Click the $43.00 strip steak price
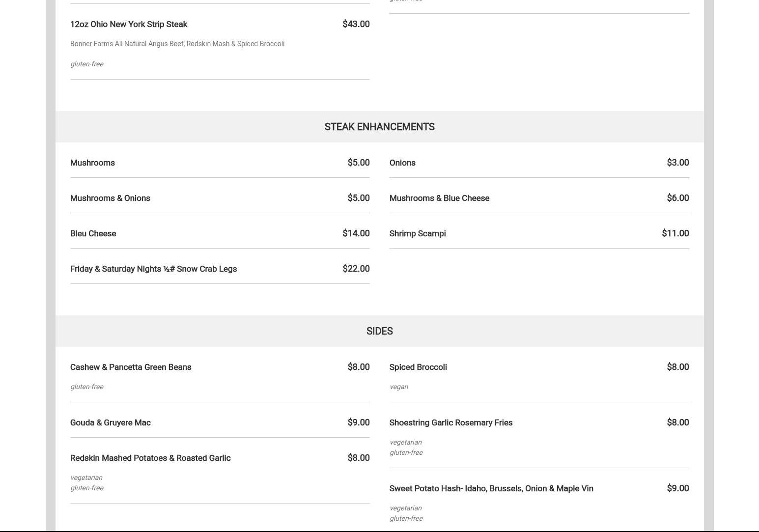 pyautogui.click(x=356, y=24)
